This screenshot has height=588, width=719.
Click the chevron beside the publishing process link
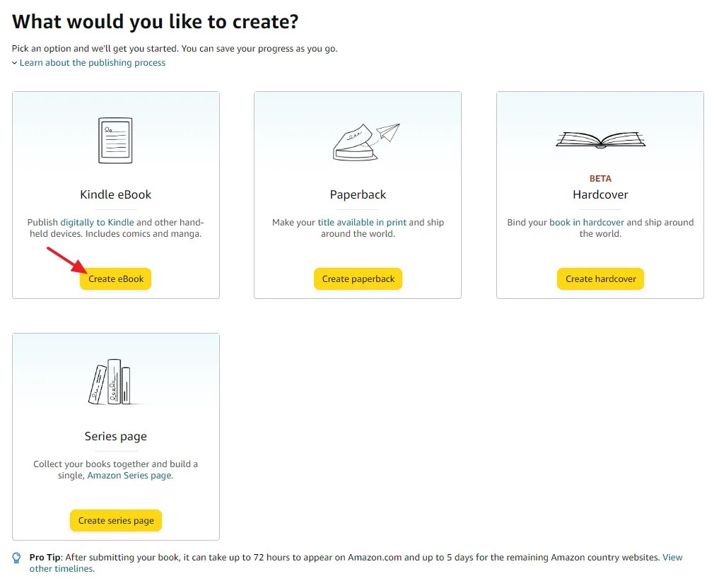point(14,62)
